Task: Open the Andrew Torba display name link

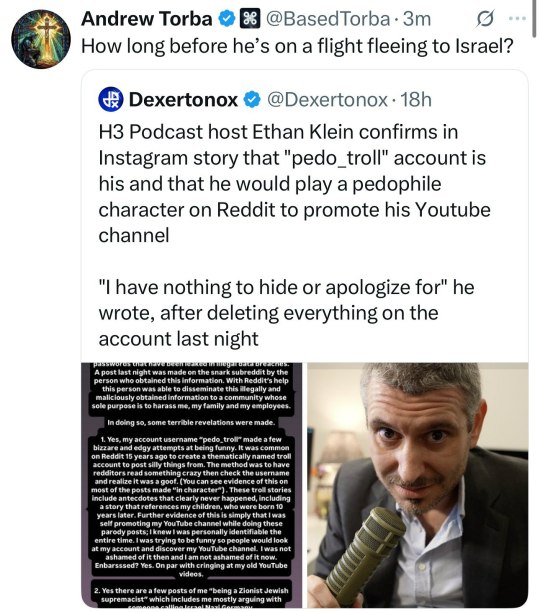Action: 146,19
